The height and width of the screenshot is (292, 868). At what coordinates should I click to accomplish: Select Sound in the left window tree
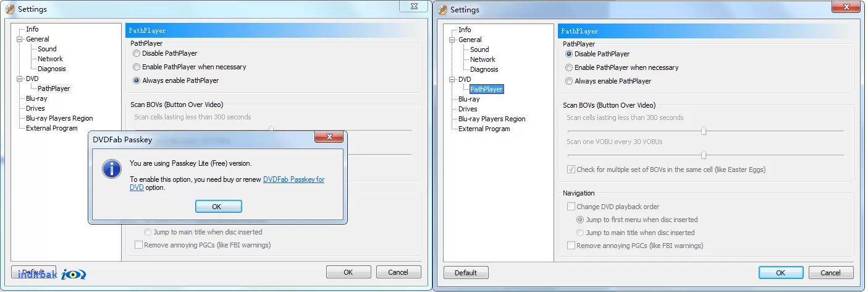pos(47,49)
